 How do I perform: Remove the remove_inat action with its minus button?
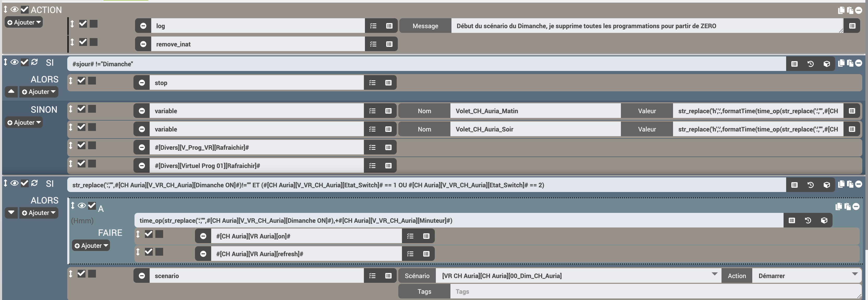click(x=143, y=44)
